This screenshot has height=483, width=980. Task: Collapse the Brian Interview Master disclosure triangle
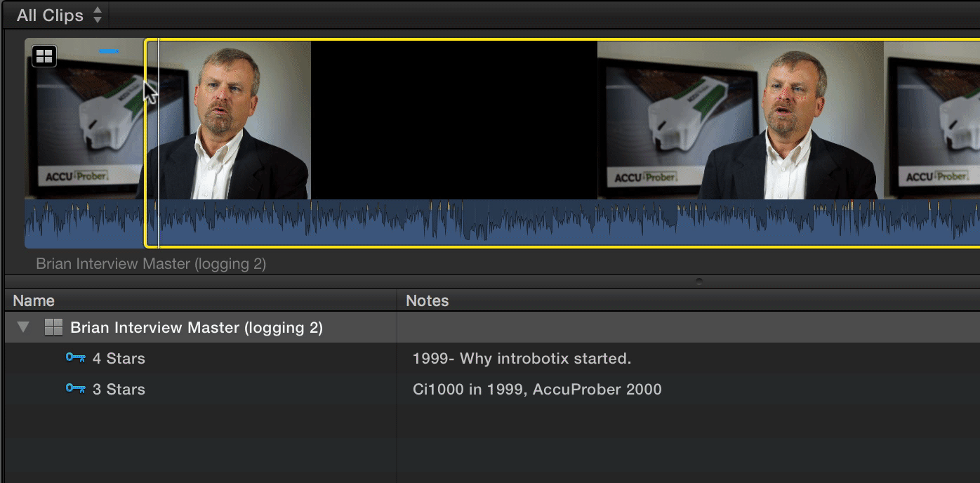coord(23,327)
